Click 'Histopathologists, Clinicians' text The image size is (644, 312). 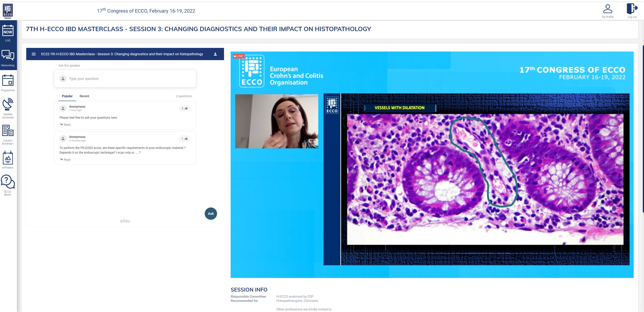pos(297,301)
